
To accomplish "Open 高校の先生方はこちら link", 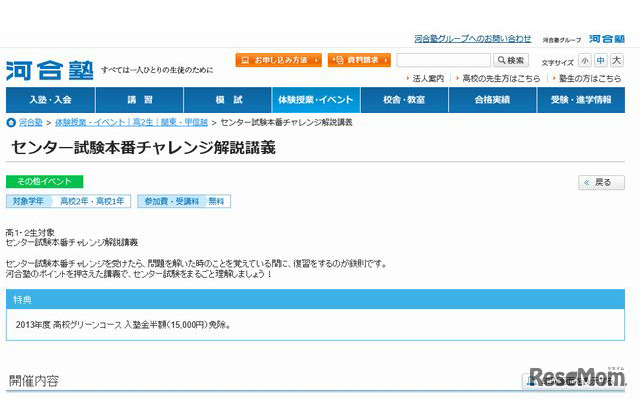I will [501, 78].
